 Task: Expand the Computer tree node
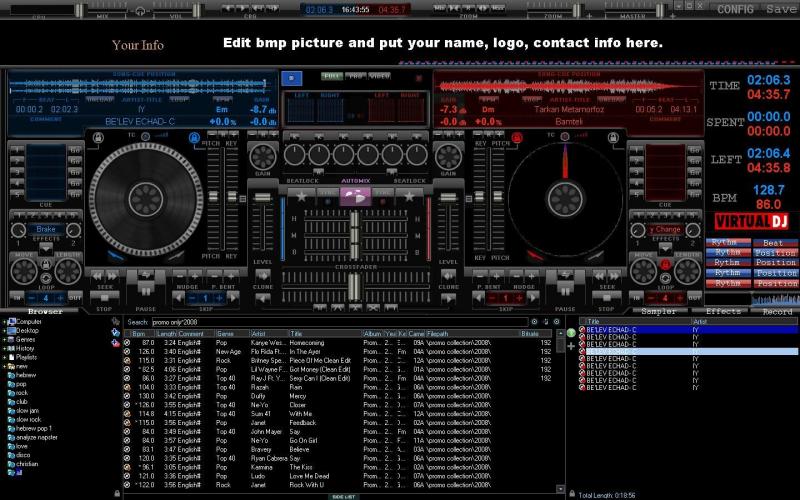(x=5, y=322)
